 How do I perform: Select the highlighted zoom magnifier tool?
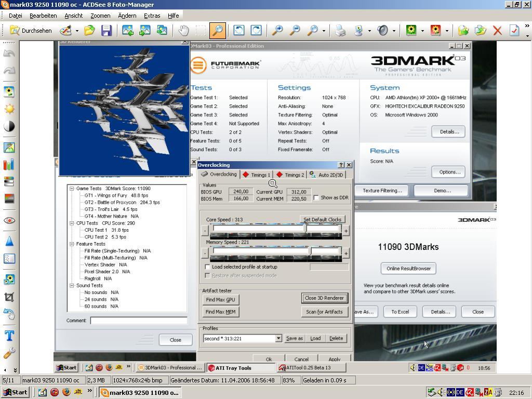click(x=218, y=31)
